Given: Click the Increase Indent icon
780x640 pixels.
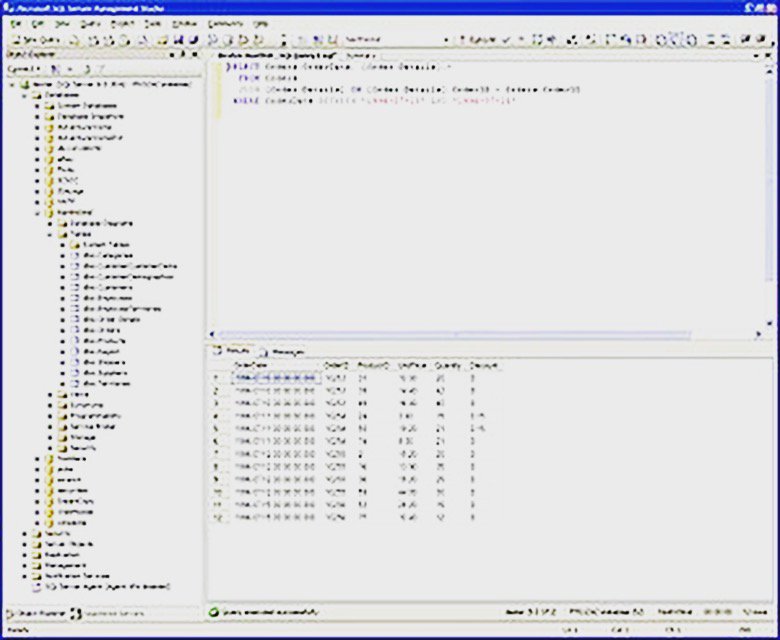Looking at the screenshot, I should point(760,40).
